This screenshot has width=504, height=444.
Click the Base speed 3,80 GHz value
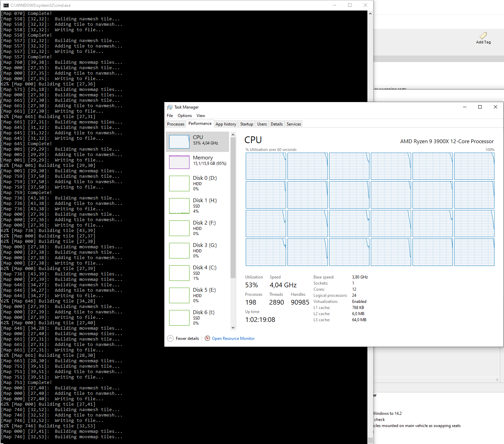coord(360,277)
